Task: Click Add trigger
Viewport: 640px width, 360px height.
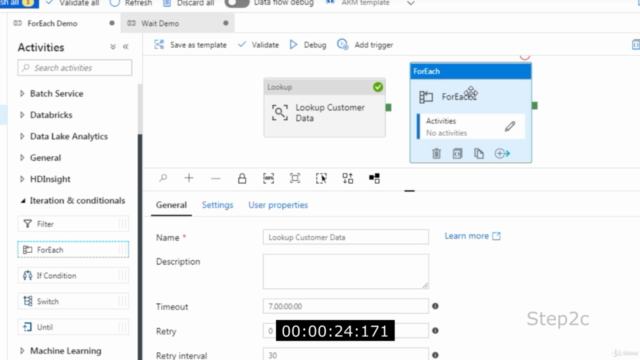Action: coord(365,45)
